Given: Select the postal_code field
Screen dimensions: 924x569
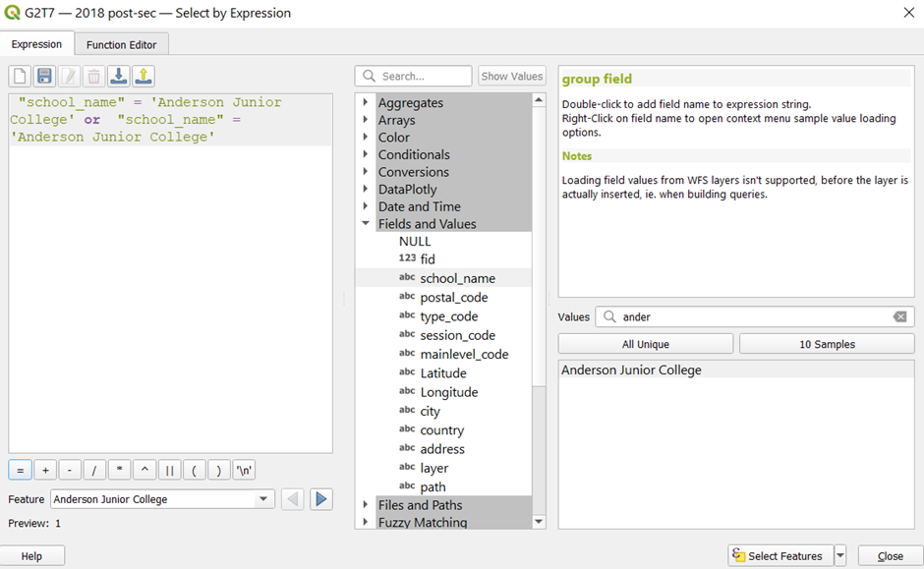Looking at the screenshot, I should 453,298.
